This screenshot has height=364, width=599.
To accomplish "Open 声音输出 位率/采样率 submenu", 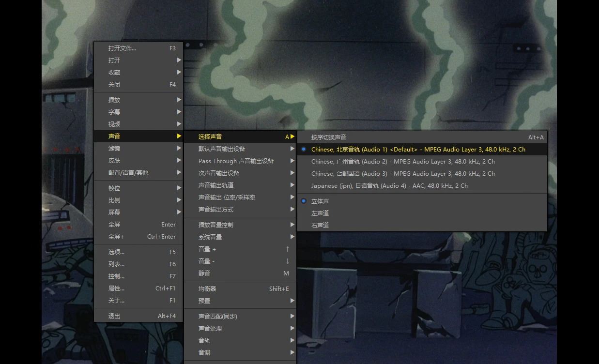I will 240,197.
